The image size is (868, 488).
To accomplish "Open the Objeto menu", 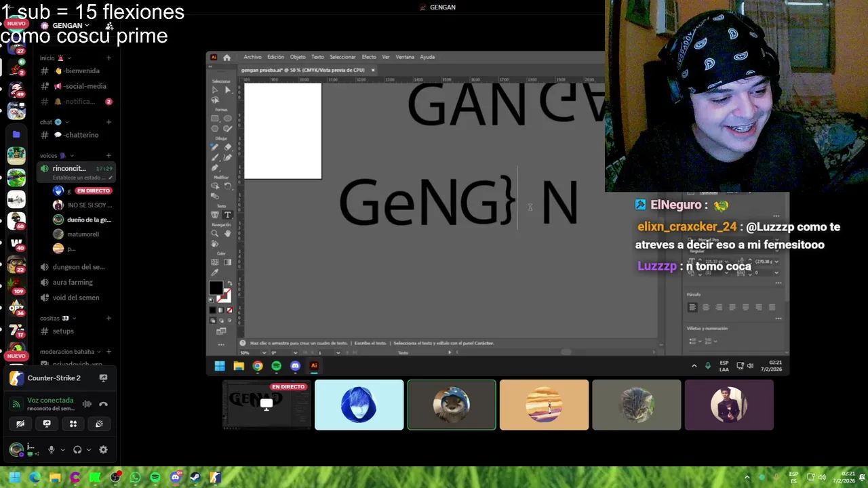I will 298,57.
